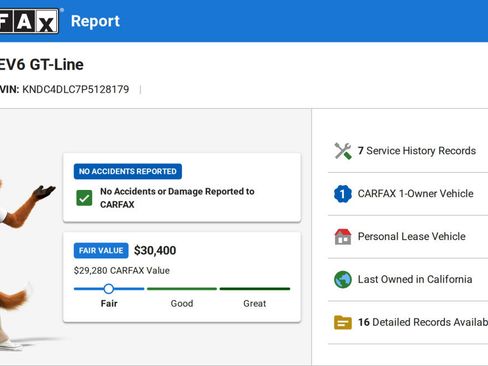
Task: Click the FAIR VALUE badge
Action: pyautogui.click(x=101, y=250)
